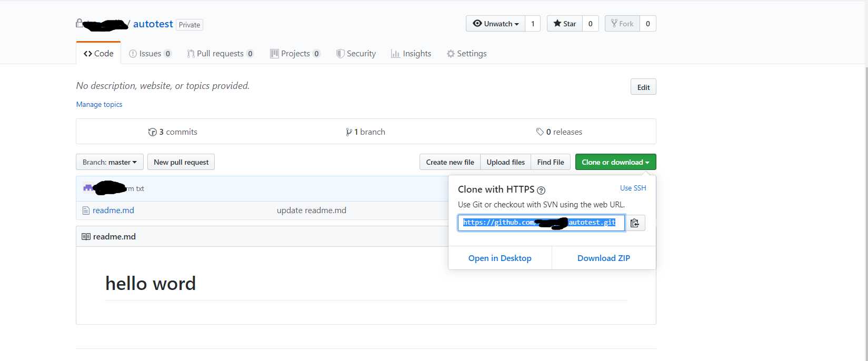Expand the Branch: master selector
This screenshot has width=868, height=361.
pyautogui.click(x=109, y=162)
